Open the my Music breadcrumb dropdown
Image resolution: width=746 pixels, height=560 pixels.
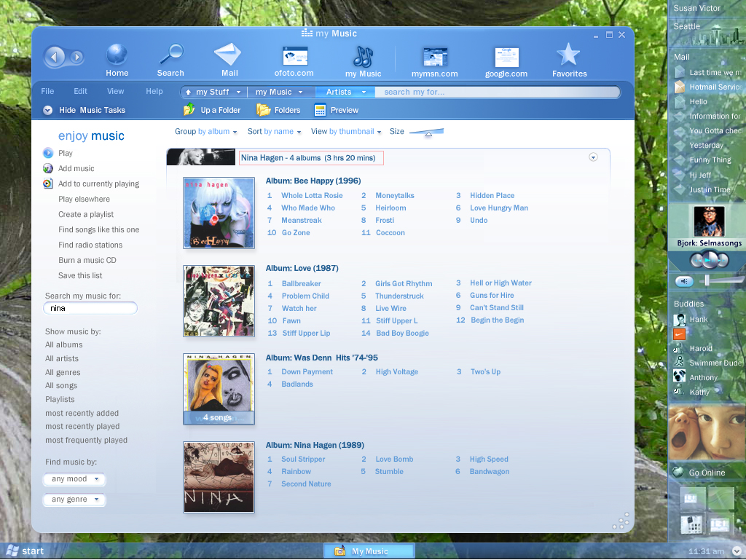(x=300, y=92)
